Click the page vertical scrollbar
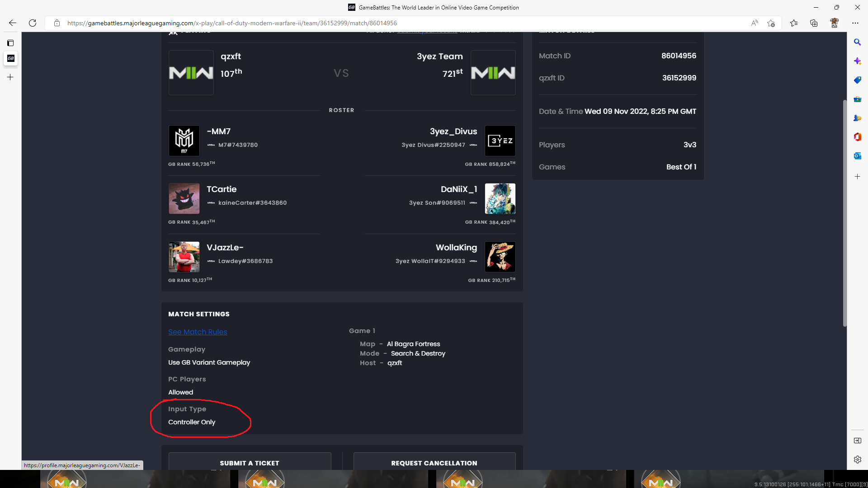Viewport: 868px width, 488px height. pyautogui.click(x=844, y=212)
